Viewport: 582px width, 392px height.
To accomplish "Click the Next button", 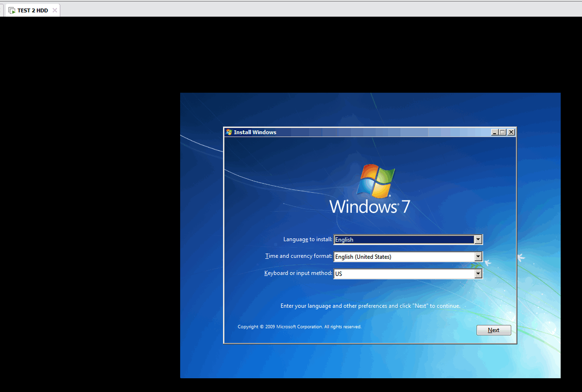I will 494,330.
